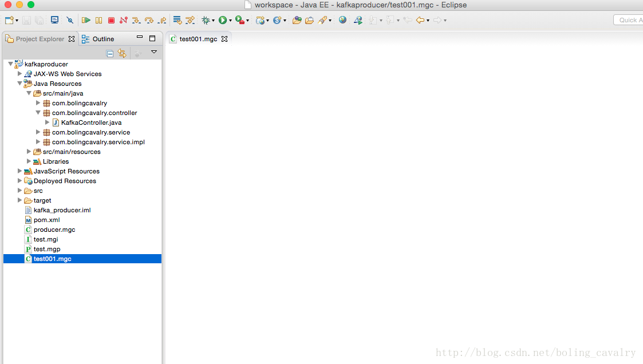
Task: Collapse the kafkaproducer project node
Action: 11,64
